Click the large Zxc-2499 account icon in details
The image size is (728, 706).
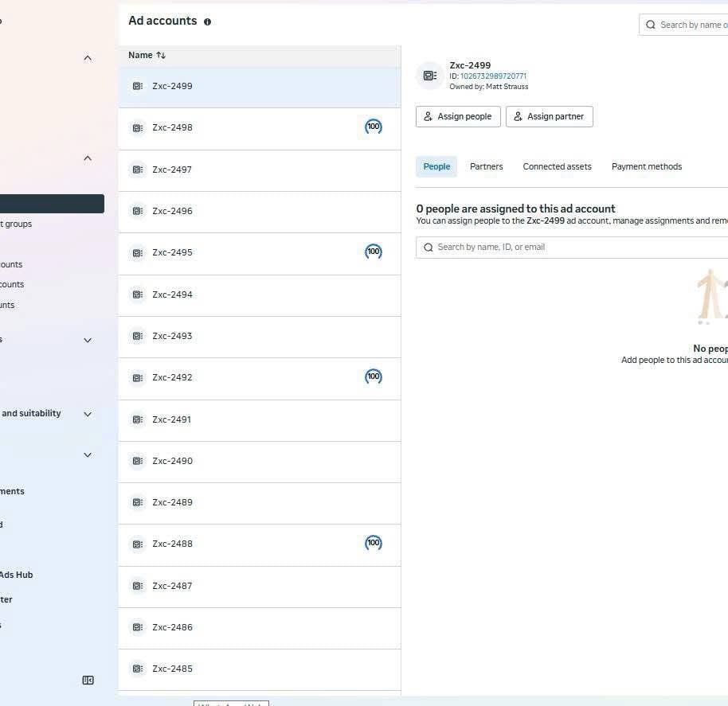[x=430, y=76]
